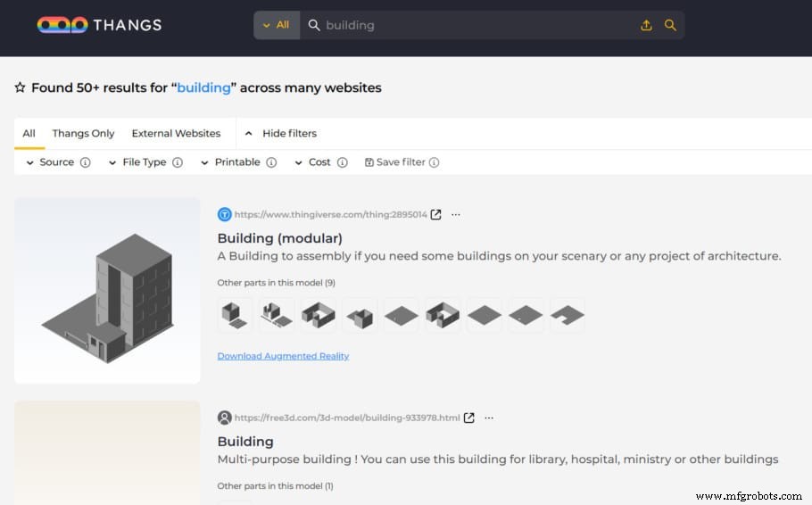
Task: Click "Other parts in this model (1)" label
Action: pos(275,486)
